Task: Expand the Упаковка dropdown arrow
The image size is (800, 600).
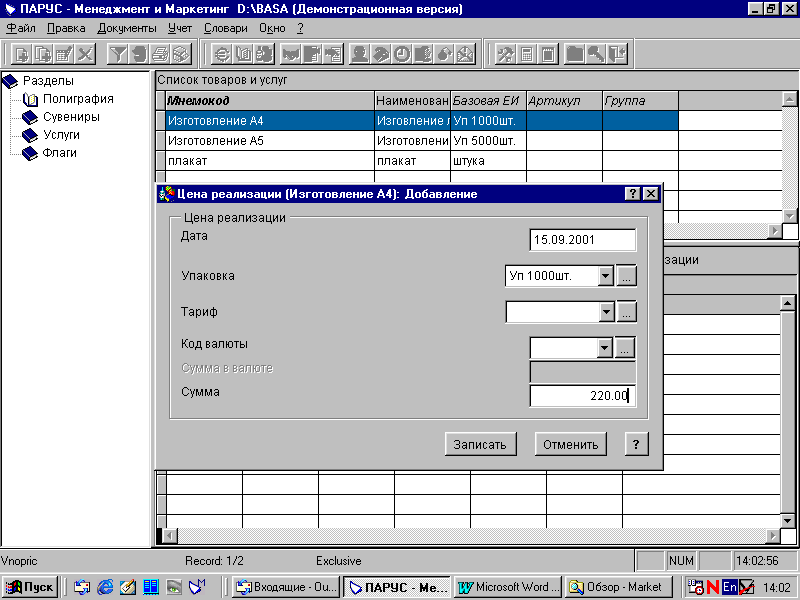Action: point(606,276)
